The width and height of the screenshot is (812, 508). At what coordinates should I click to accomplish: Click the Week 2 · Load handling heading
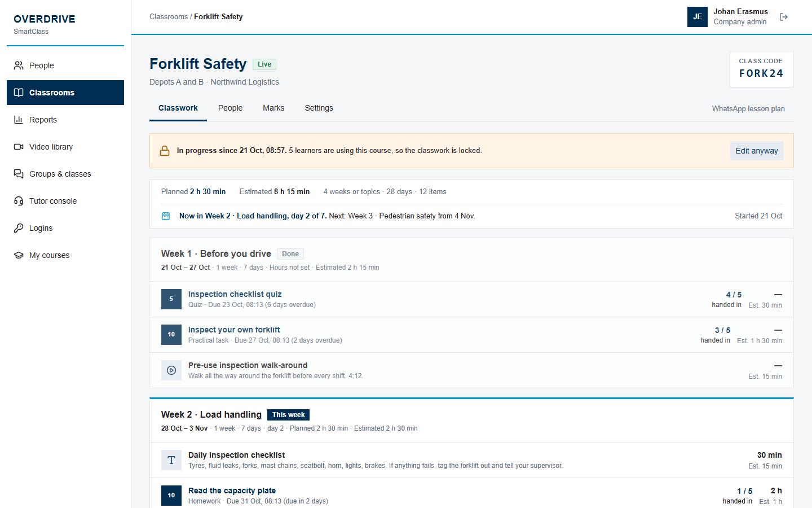click(211, 415)
